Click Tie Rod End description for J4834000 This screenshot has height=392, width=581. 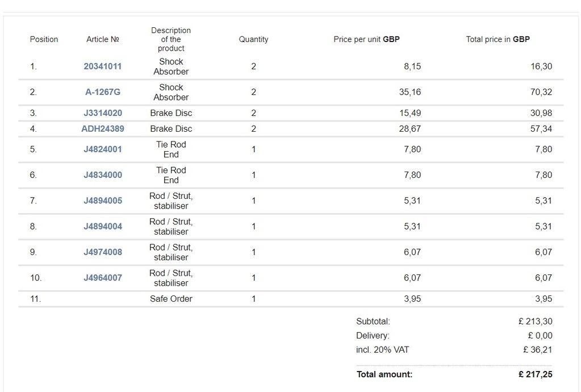pyautogui.click(x=171, y=175)
